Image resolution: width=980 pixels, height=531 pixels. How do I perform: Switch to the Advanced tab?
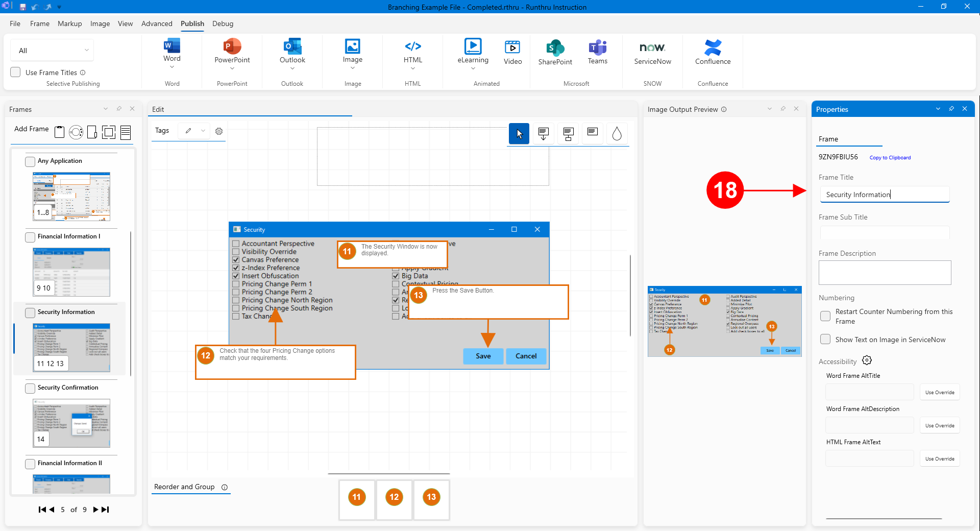157,23
